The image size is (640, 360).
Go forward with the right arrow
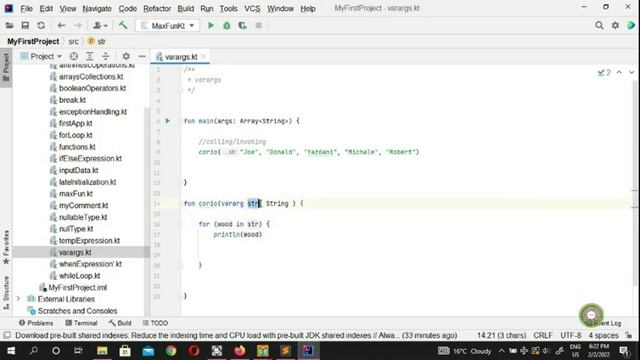point(78,26)
